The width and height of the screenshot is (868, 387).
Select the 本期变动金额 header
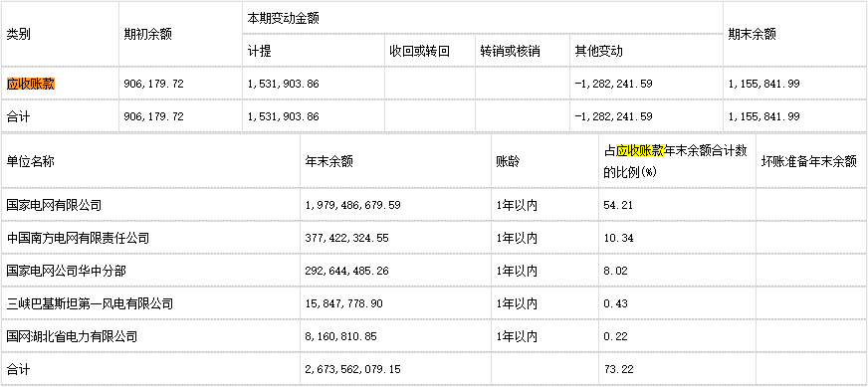tap(284, 18)
